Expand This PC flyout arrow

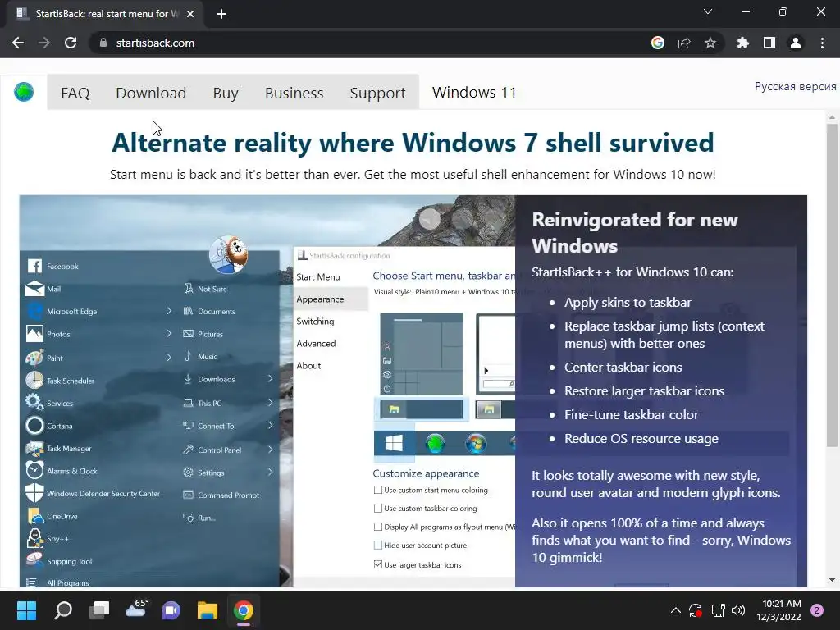coord(270,402)
